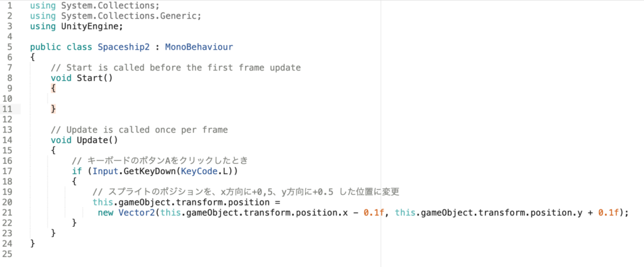Viewport: 644px width, 267px height.
Task: Click the 0.1f value added to position.y
Action: tap(608, 212)
